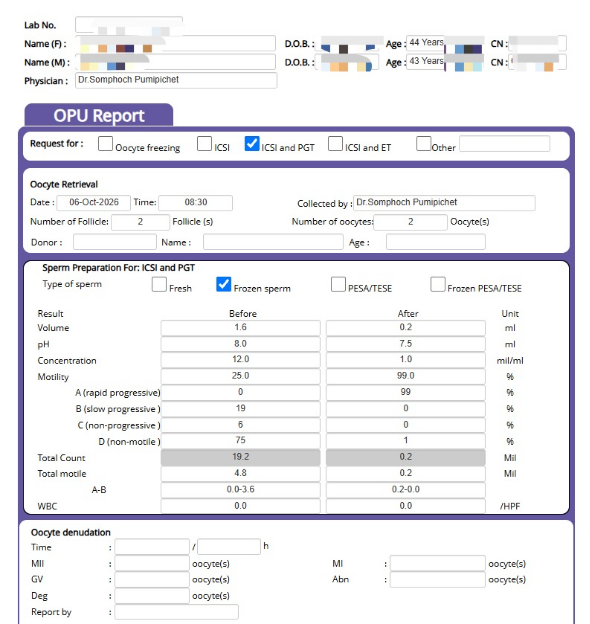Click Total Count After field

point(406,457)
